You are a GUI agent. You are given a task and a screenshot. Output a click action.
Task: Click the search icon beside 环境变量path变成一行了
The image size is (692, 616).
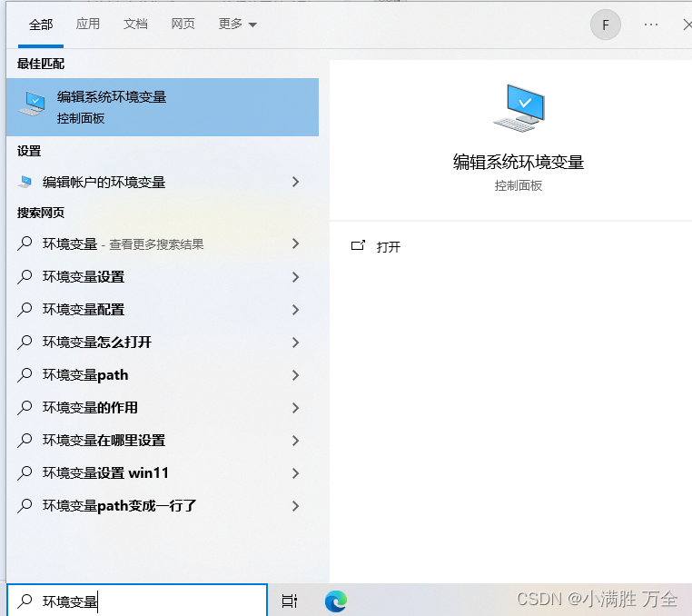pyautogui.click(x=25, y=505)
